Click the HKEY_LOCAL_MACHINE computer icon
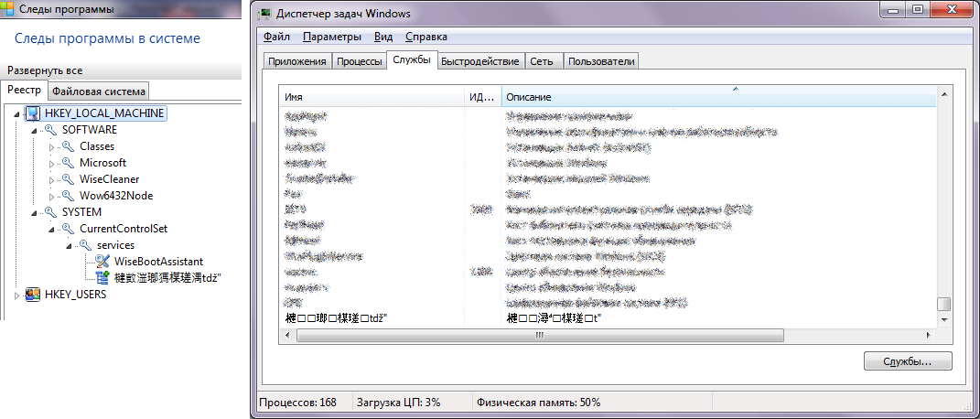 pyautogui.click(x=33, y=113)
